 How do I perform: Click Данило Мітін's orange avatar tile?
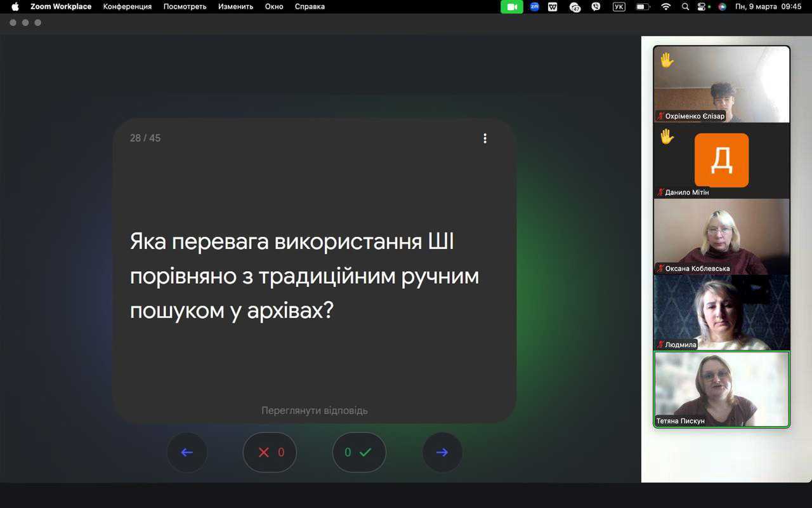point(721,160)
